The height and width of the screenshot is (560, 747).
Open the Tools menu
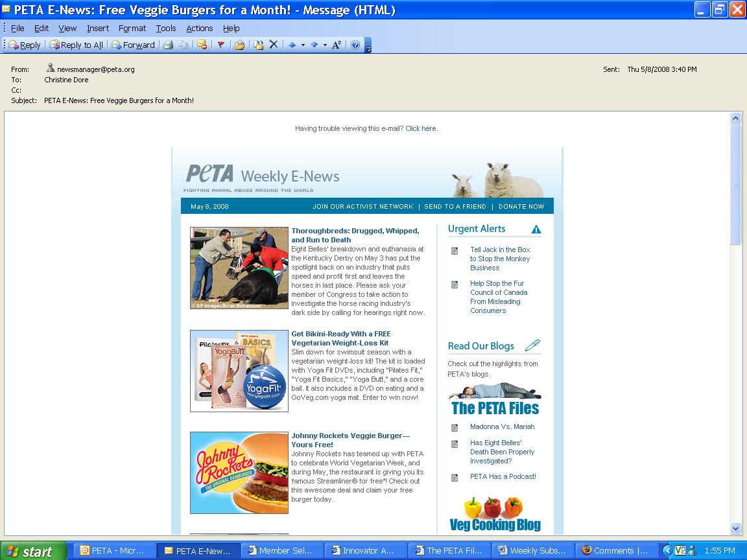165,28
